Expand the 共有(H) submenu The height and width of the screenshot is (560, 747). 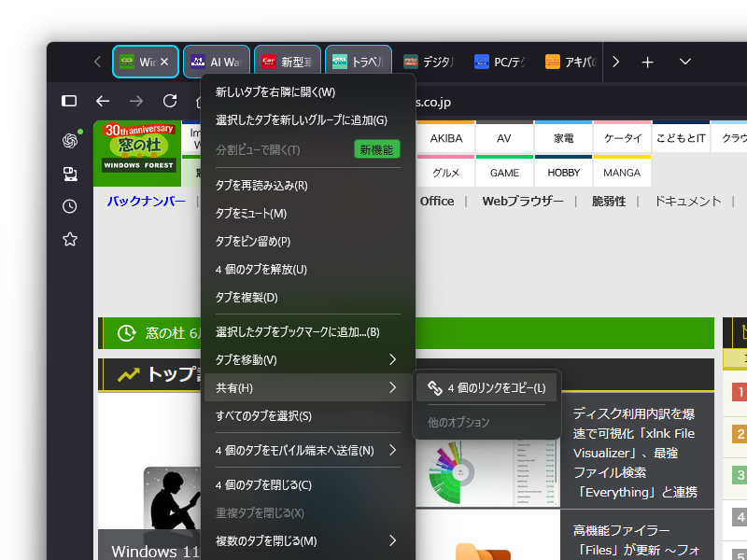308,387
